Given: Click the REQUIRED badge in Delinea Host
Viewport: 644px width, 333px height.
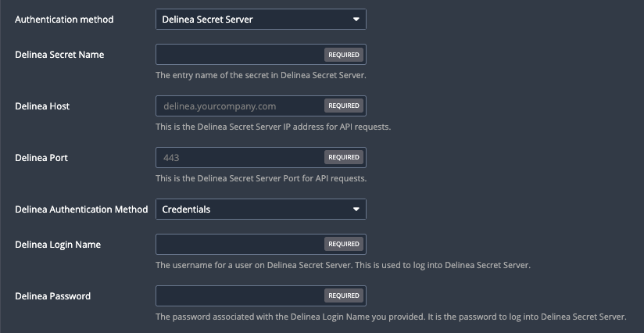Looking at the screenshot, I should [x=344, y=106].
